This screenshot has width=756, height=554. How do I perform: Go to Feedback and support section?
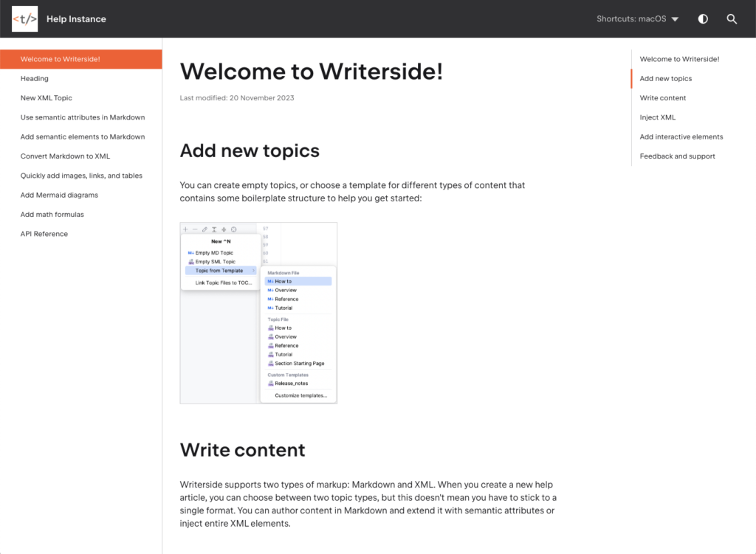[678, 156]
